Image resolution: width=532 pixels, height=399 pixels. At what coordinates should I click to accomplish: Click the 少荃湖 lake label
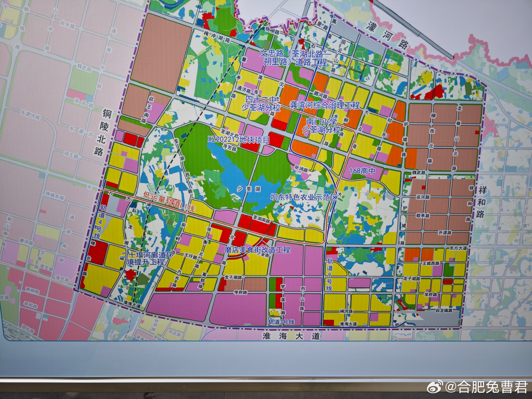(x=249, y=189)
